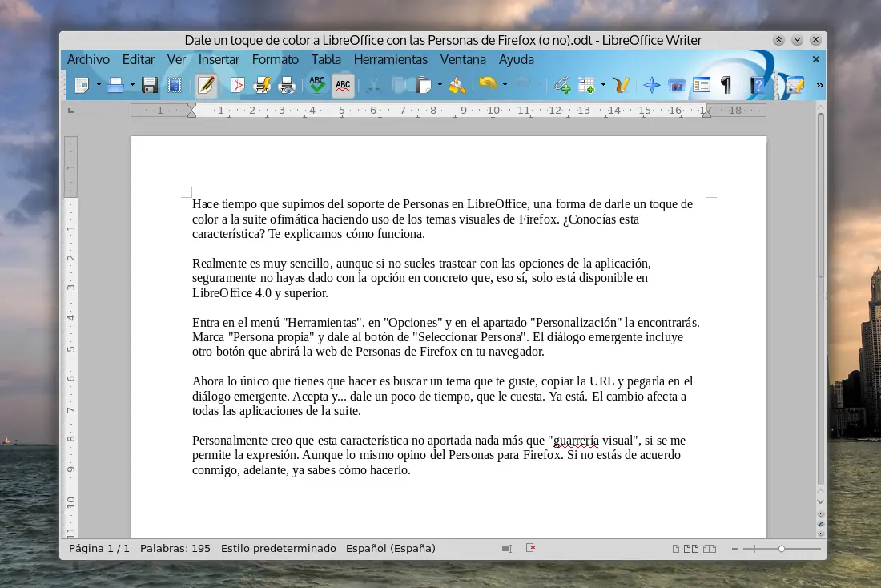Screen dimensions: 881x588
Task: Click the Palabras: 195 word count
Action: tap(175, 548)
